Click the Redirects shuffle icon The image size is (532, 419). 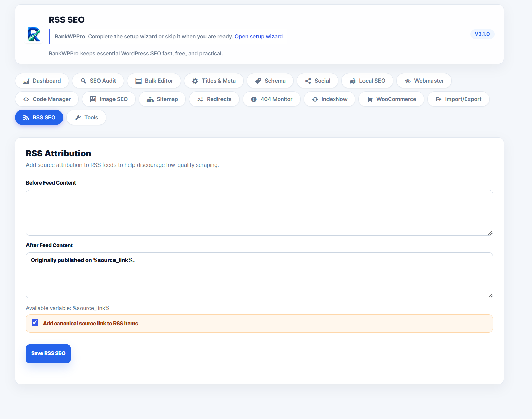click(x=200, y=99)
